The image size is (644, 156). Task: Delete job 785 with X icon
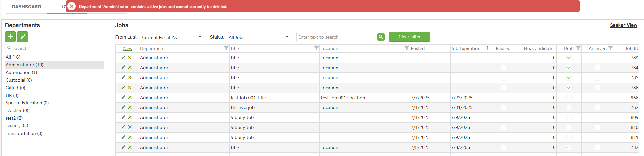pos(130,77)
